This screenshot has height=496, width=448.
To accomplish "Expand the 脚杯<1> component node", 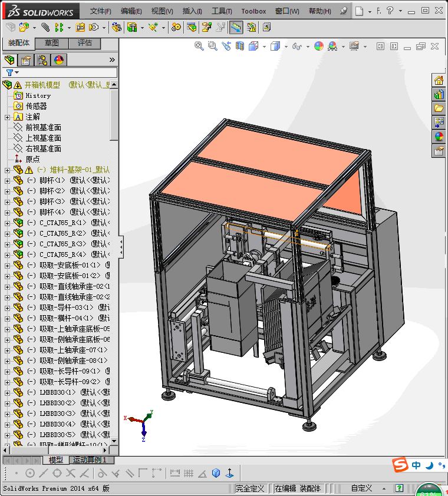I will pyautogui.click(x=7, y=180).
